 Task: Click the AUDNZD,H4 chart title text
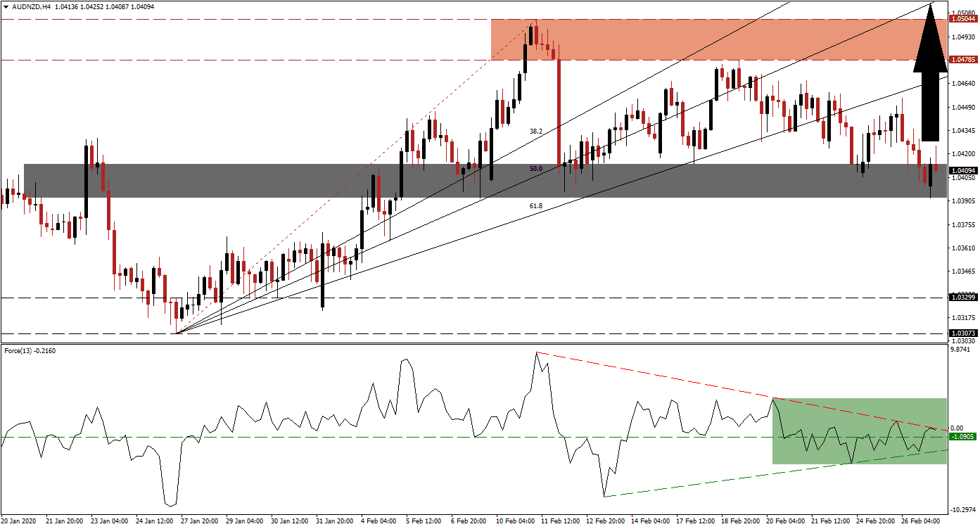pos(31,6)
